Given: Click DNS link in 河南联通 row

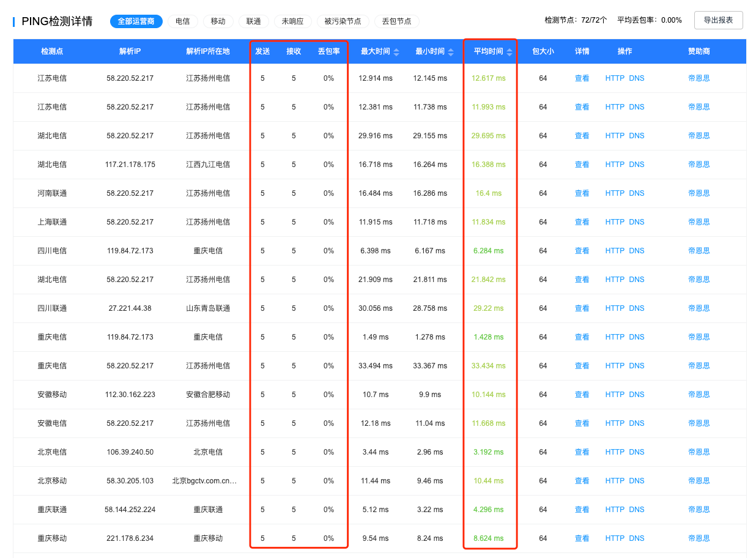Looking at the screenshot, I should pos(637,193).
